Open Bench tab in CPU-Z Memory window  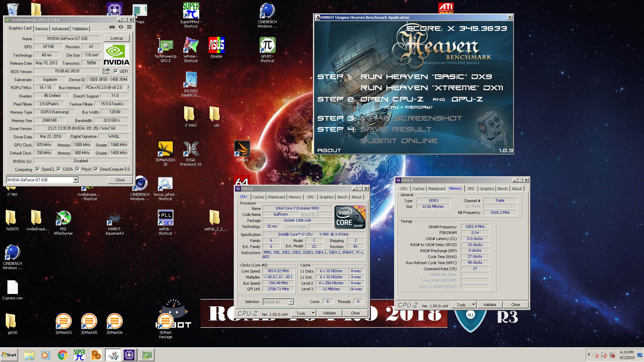pyautogui.click(x=502, y=189)
